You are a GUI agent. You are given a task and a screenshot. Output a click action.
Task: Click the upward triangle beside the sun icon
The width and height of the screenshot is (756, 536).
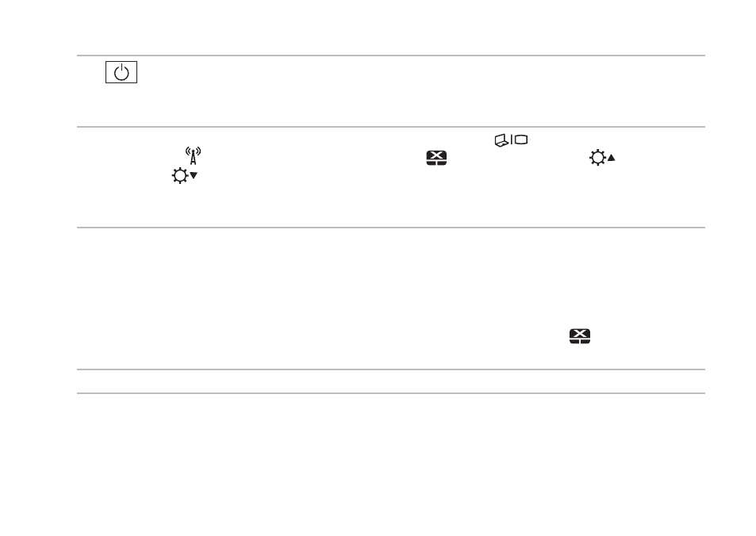pos(612,158)
